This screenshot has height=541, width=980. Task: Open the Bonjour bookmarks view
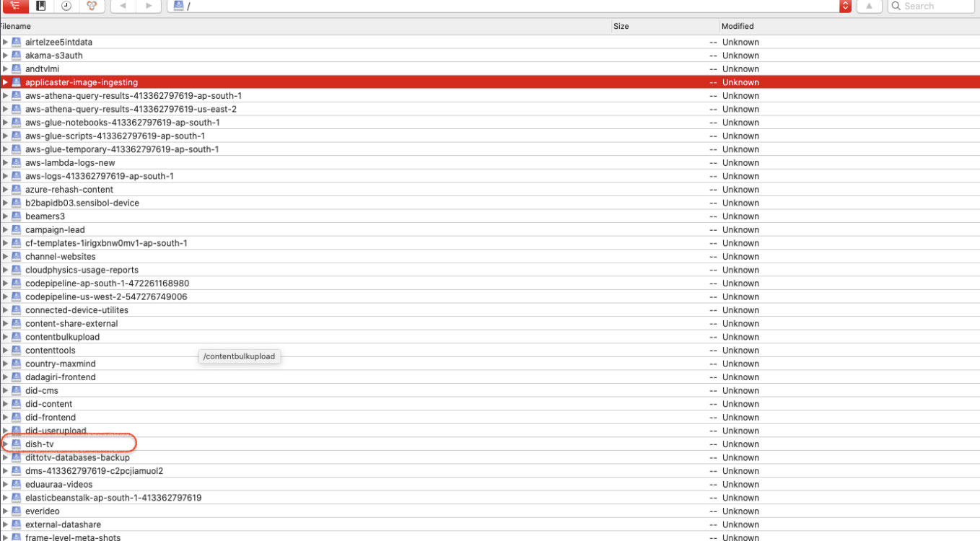pos(91,6)
